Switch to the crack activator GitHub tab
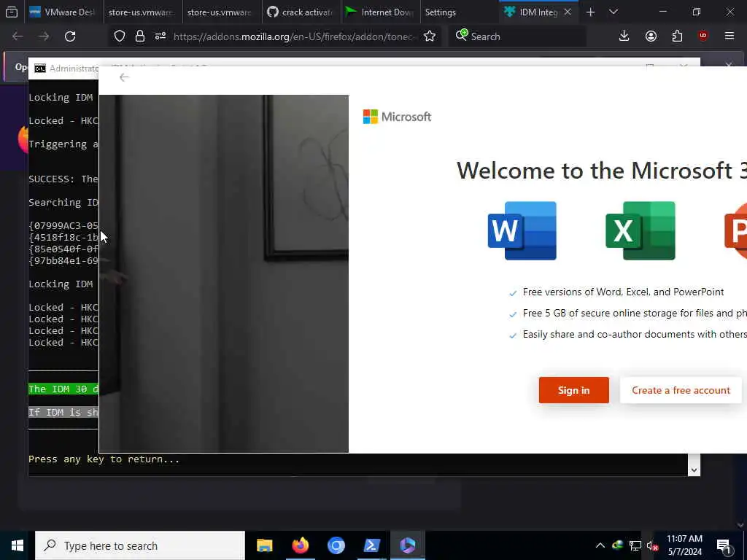The height and width of the screenshot is (560, 747). 300,12
